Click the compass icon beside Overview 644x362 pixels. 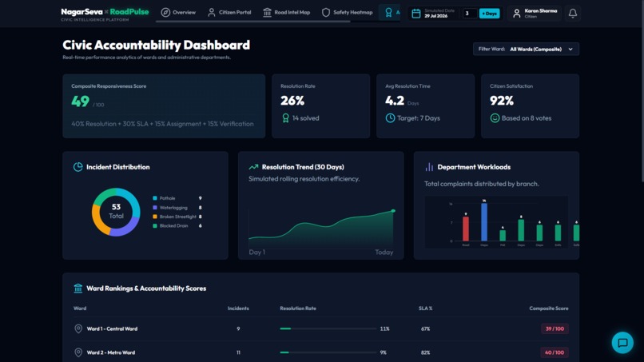pos(165,12)
